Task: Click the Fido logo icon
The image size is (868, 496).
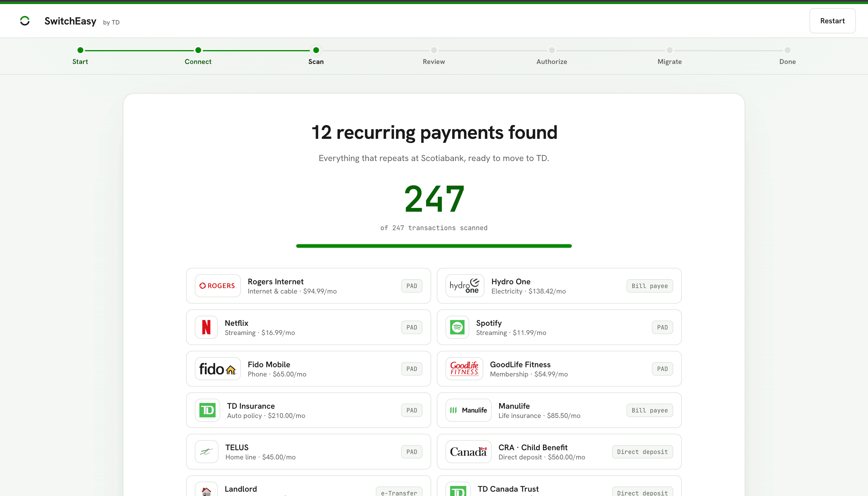Action: 218,369
